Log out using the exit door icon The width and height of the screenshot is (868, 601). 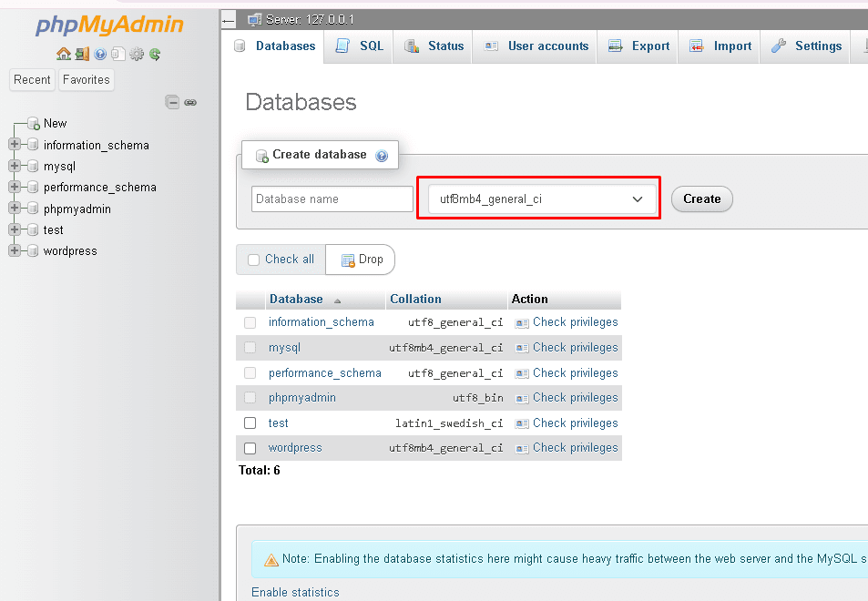[82, 55]
